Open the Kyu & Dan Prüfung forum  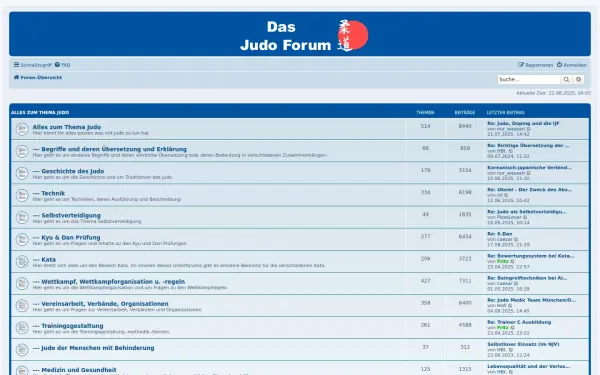[x=66, y=238]
